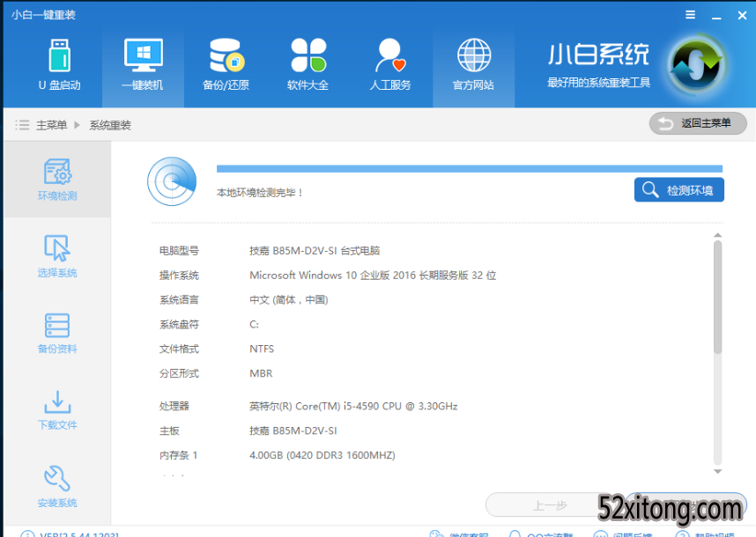Go to the 备份资料 step

[57, 334]
